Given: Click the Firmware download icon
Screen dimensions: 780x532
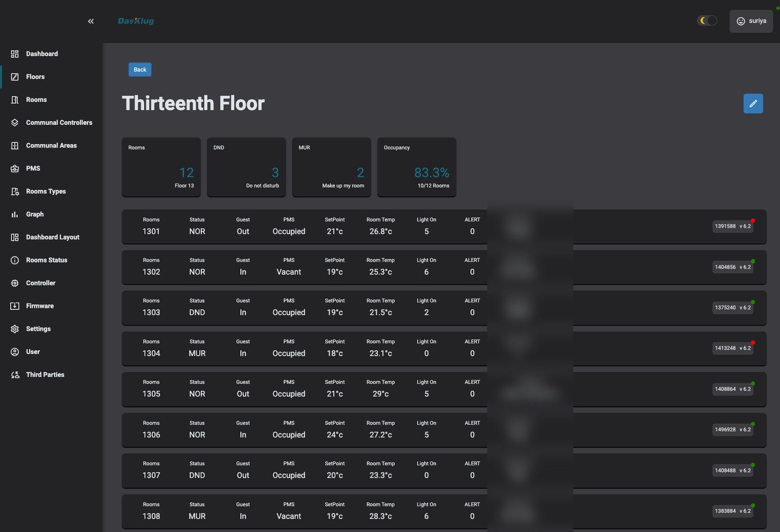Looking at the screenshot, I should (15, 306).
